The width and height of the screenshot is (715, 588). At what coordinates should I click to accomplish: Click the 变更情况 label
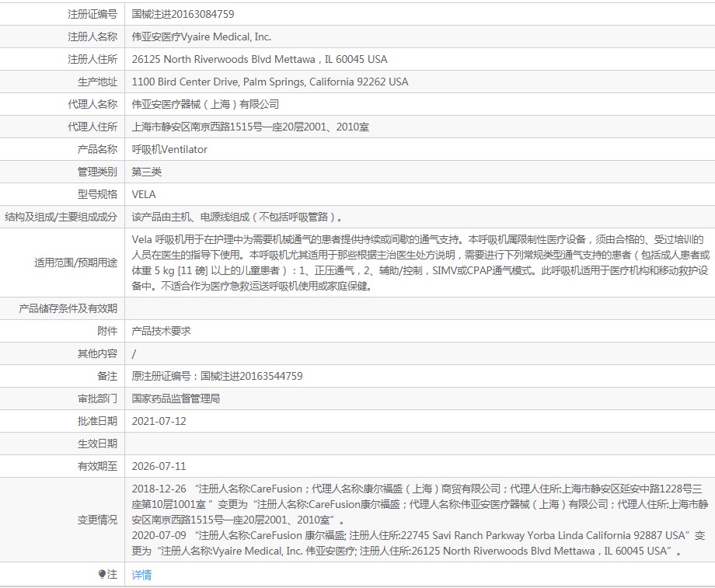click(97, 520)
